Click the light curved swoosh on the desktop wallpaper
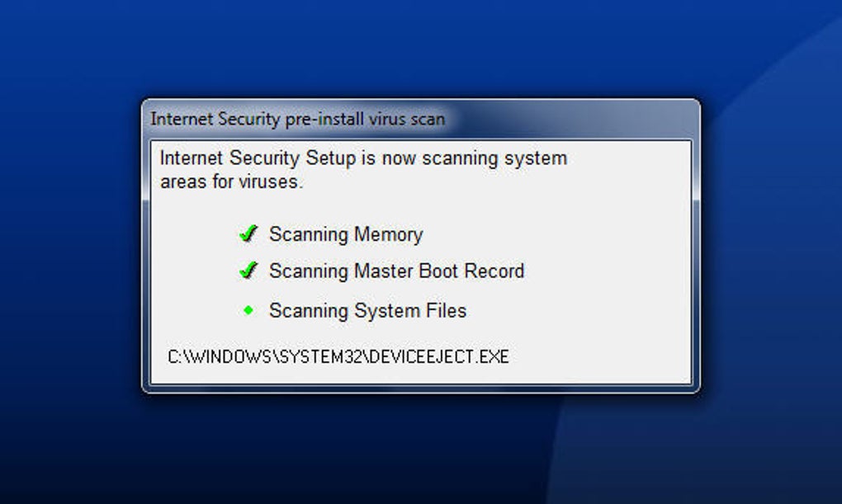The width and height of the screenshot is (842, 504). click(x=743, y=330)
